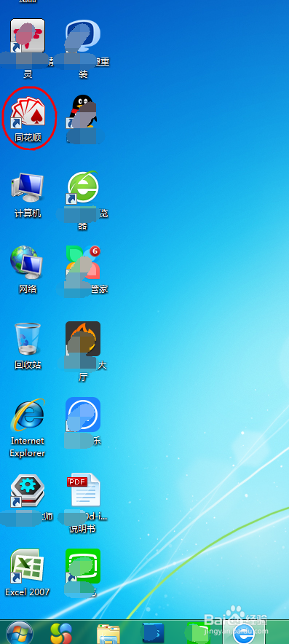Open the dark blue taskbar application
Viewport: 289px width, 644px height.
click(x=153, y=633)
